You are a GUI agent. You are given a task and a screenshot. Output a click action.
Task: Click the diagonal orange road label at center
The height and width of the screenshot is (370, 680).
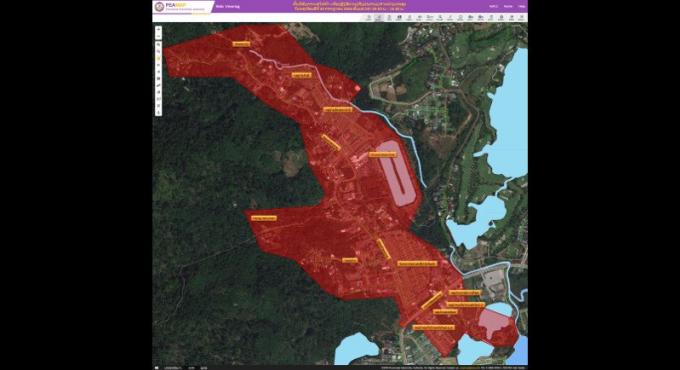(330, 142)
